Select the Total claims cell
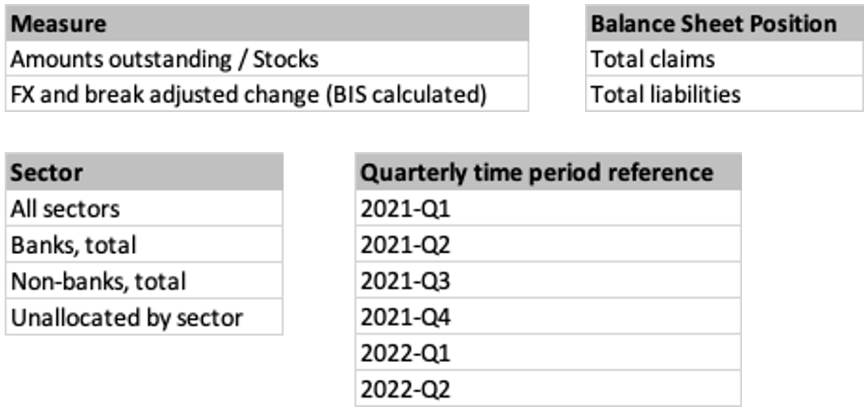The height and width of the screenshot is (413, 868). (x=724, y=60)
